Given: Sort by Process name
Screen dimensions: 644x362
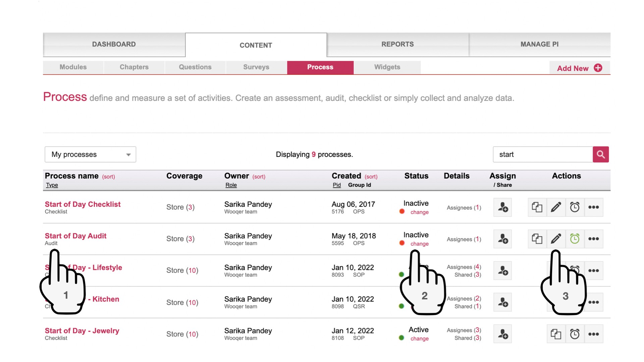Looking at the screenshot, I should 108,176.
